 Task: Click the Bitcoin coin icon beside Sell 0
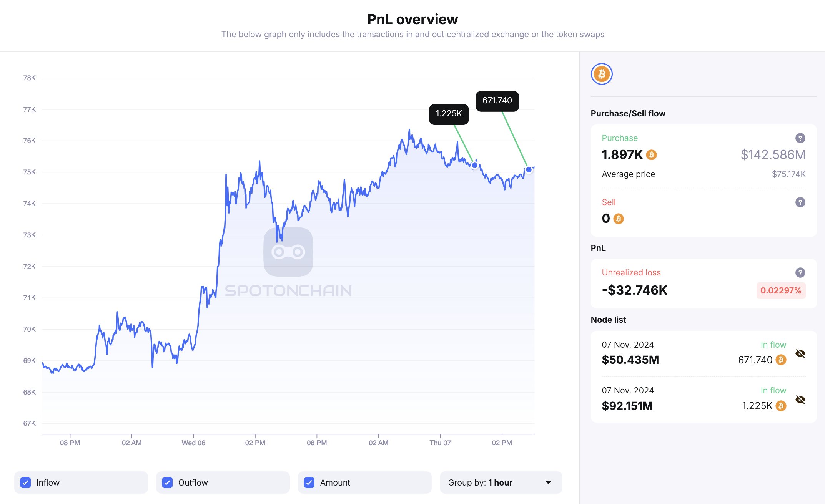coord(618,219)
